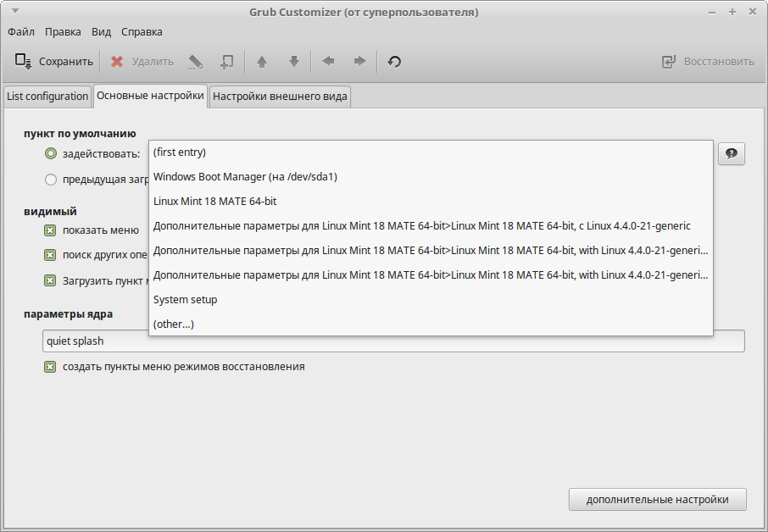Choose Linux Mint 18 MATE 64-bit entry
Viewport: 768px width, 532px height.
click(x=431, y=201)
